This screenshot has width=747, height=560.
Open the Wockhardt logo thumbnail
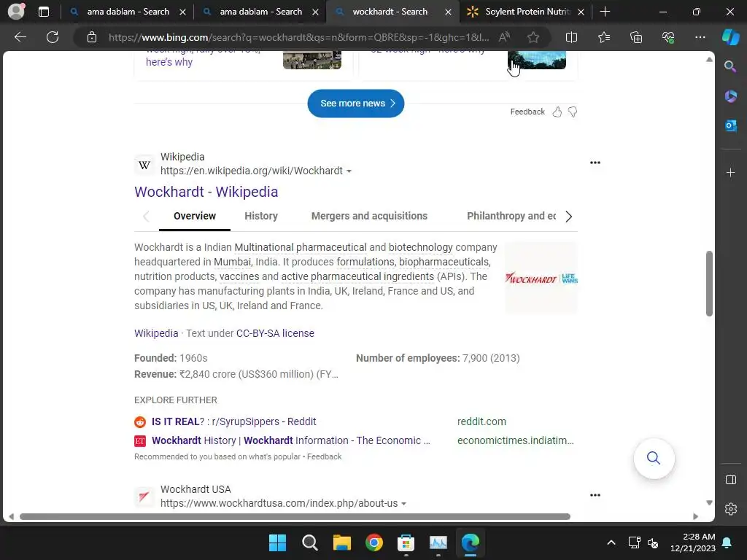point(541,278)
